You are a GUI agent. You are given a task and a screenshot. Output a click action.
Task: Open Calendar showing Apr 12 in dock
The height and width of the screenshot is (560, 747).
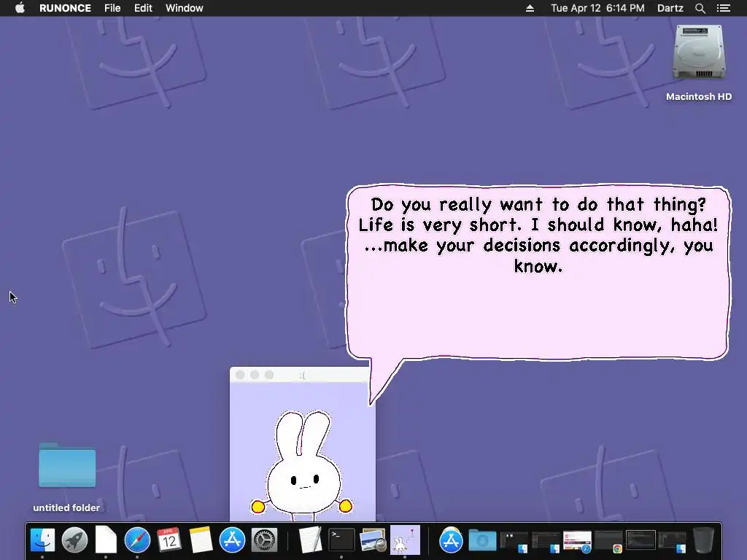point(169,540)
